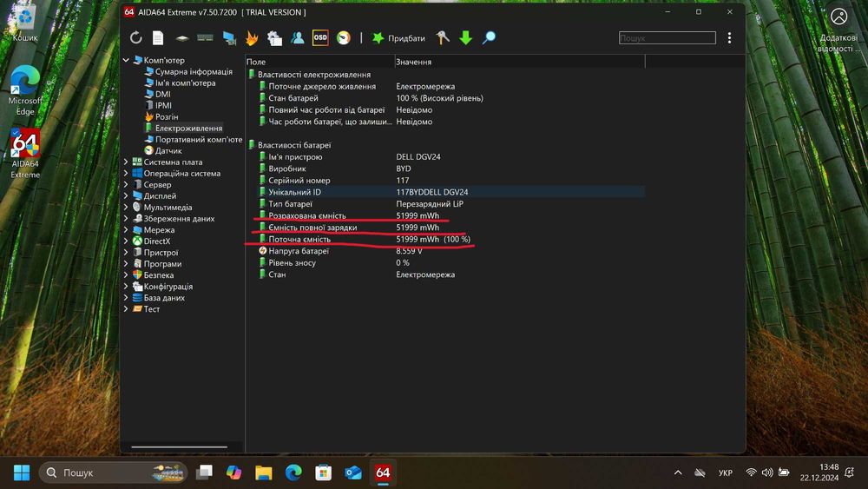Expand the DirectX node
The height and width of the screenshot is (489, 868).
coord(126,241)
